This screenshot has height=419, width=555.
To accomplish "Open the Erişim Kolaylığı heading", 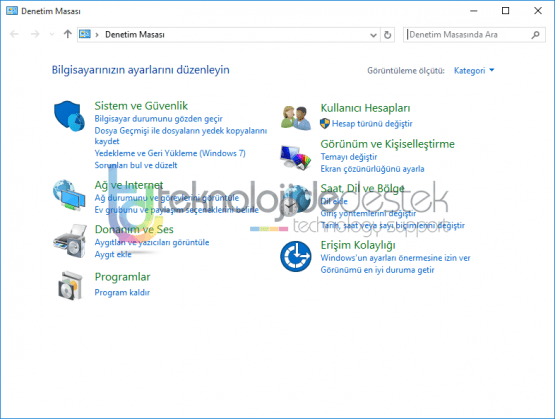I will pos(358,245).
